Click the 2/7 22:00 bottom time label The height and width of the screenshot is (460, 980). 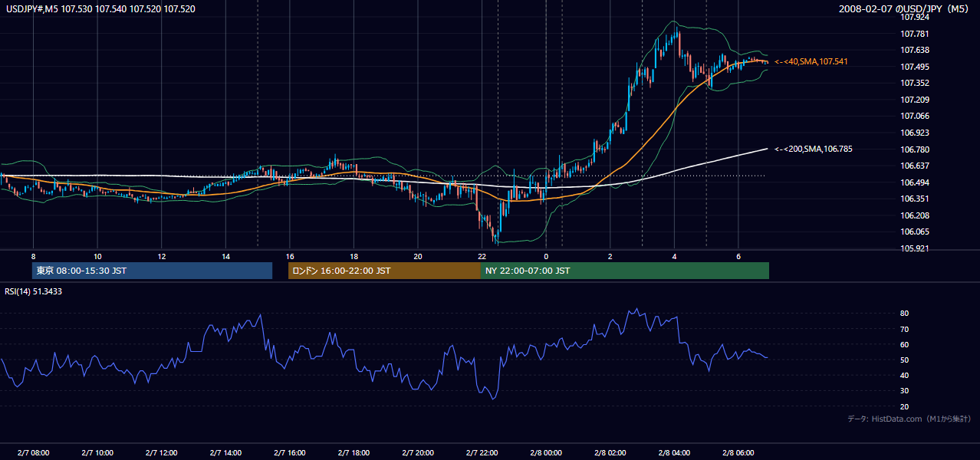(482, 453)
